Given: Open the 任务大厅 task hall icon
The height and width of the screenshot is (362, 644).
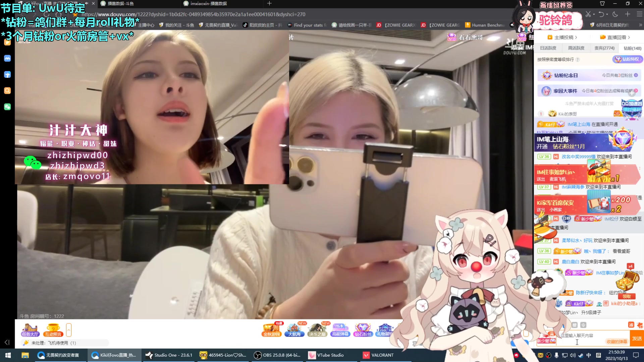Looking at the screenshot, I should (x=30, y=330).
